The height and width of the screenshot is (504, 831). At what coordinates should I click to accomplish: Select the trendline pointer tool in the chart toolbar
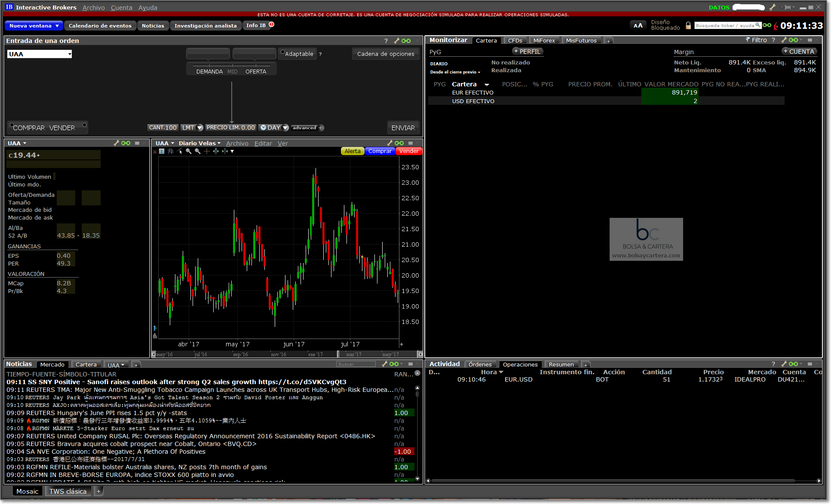(x=180, y=151)
